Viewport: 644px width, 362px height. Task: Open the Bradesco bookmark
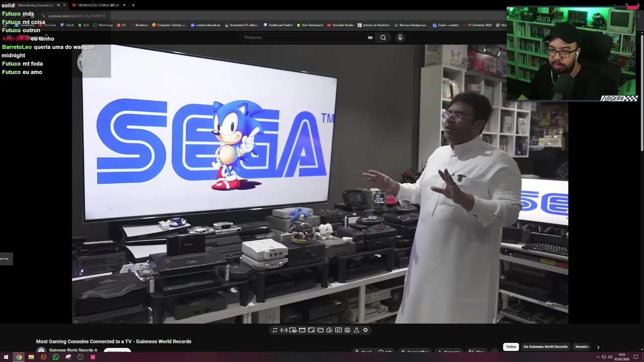pos(139,25)
